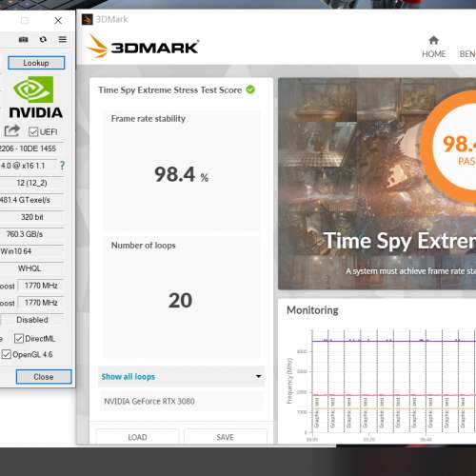Close the GPU-Z window
The width and height of the screenshot is (476, 476).
pos(58,21)
